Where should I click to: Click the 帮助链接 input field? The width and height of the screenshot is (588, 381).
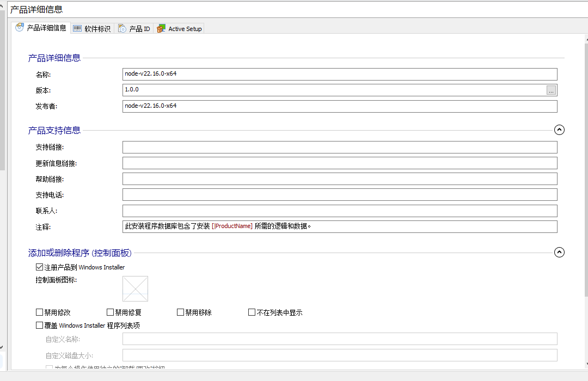click(340, 179)
